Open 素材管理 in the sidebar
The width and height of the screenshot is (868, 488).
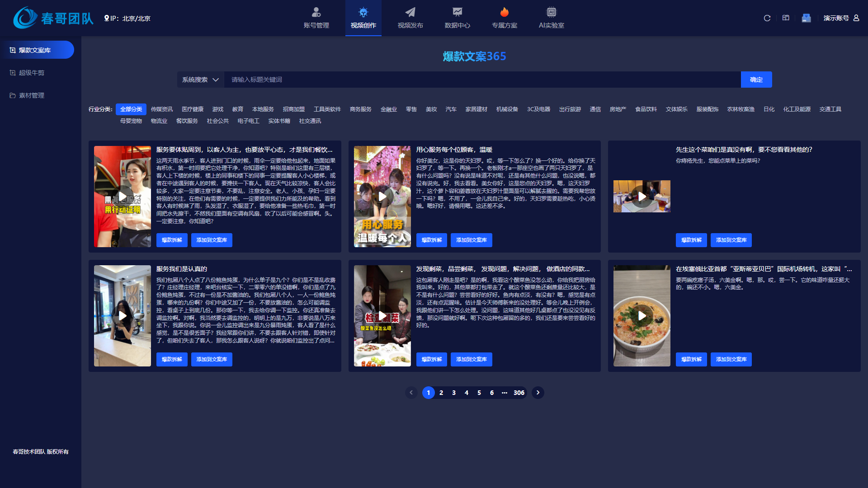point(32,95)
